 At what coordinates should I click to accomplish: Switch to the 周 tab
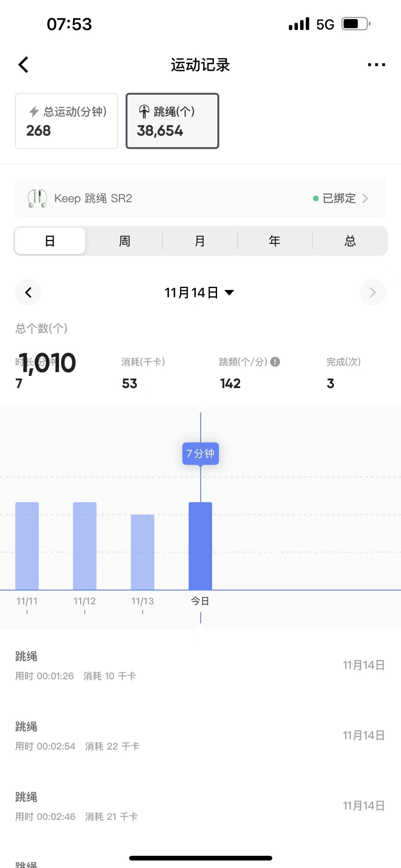[125, 241]
